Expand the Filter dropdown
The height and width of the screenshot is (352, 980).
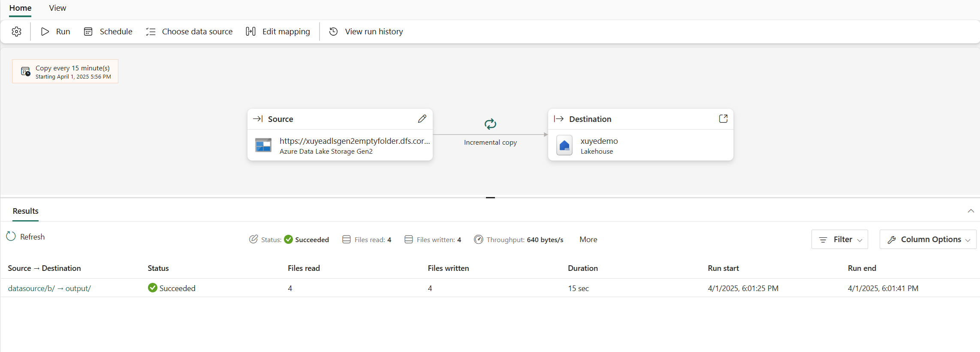pyautogui.click(x=839, y=240)
